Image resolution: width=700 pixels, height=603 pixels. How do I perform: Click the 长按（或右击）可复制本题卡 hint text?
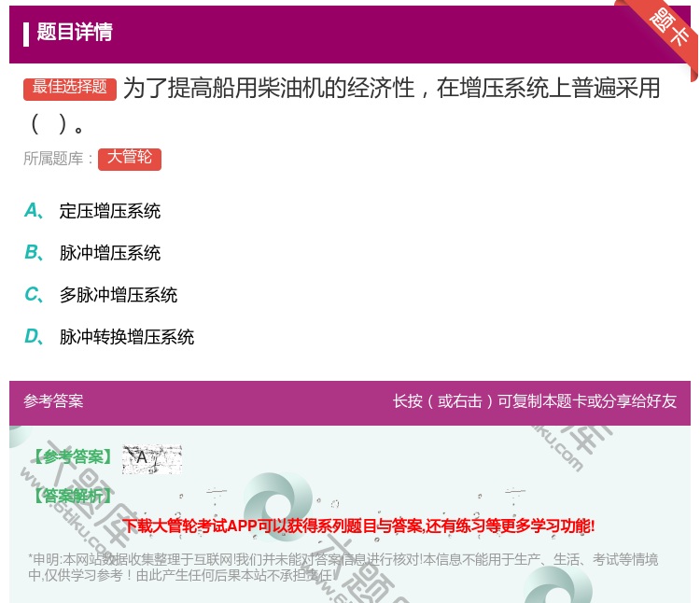535,400
